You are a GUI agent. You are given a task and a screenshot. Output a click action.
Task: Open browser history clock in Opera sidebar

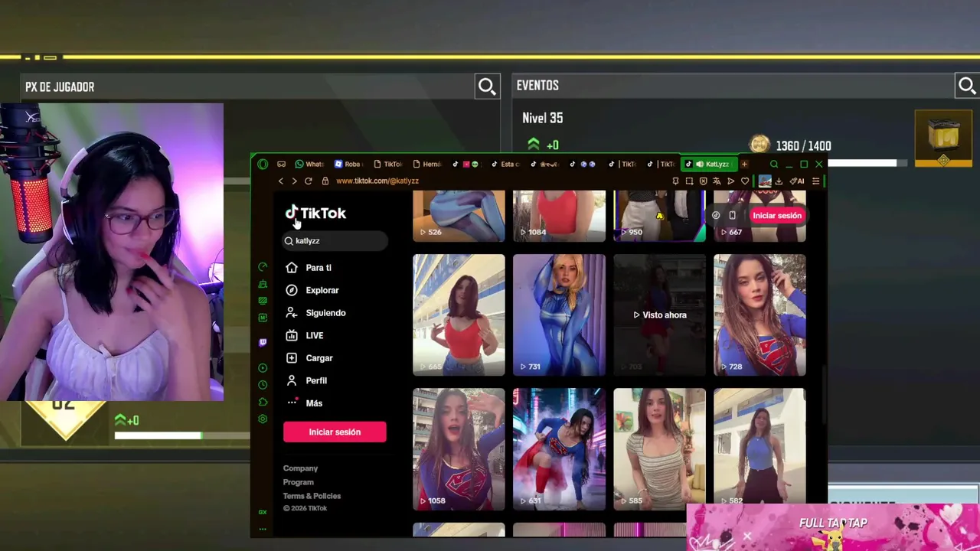tap(263, 385)
